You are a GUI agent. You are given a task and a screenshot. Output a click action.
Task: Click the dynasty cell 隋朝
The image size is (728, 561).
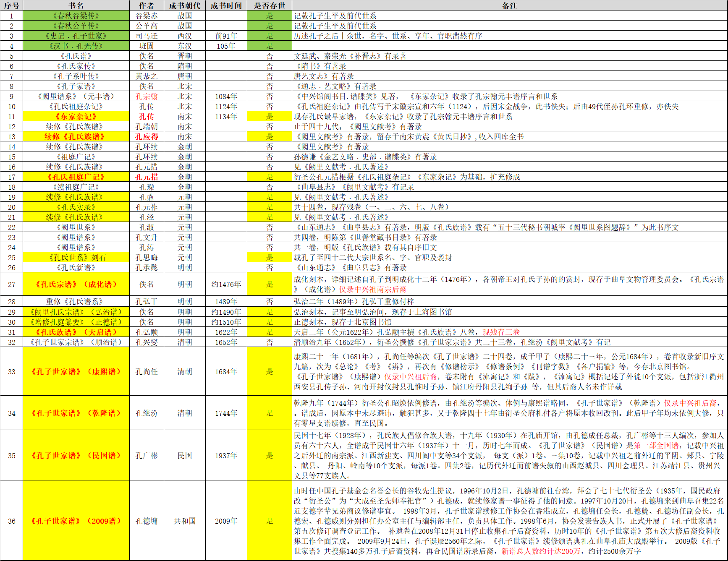point(184,66)
